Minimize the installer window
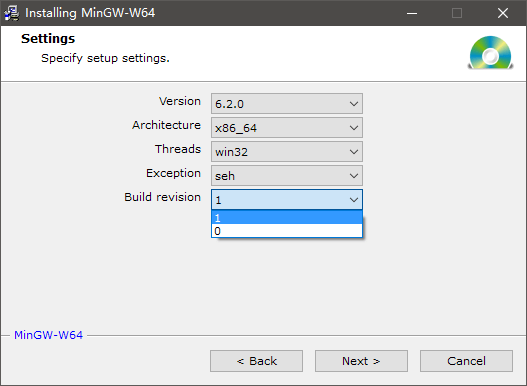The image size is (527, 386). [x=412, y=13]
